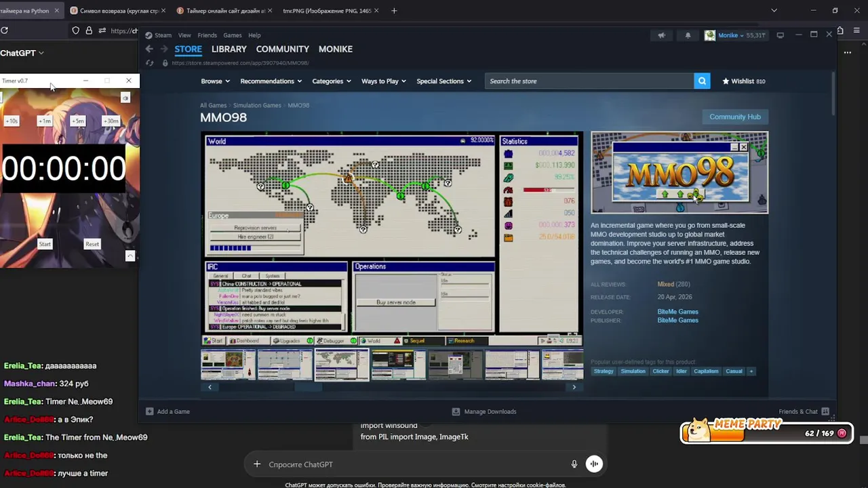Go to the LIBRARY tab

[229, 49]
